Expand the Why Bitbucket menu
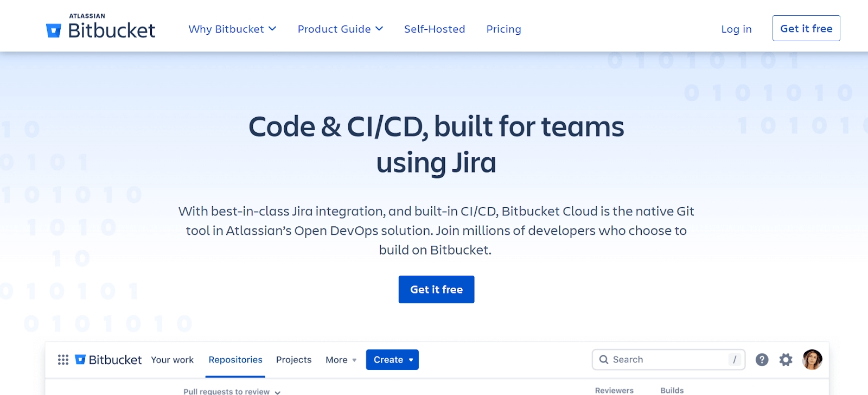The width and height of the screenshot is (868, 395). click(x=232, y=29)
